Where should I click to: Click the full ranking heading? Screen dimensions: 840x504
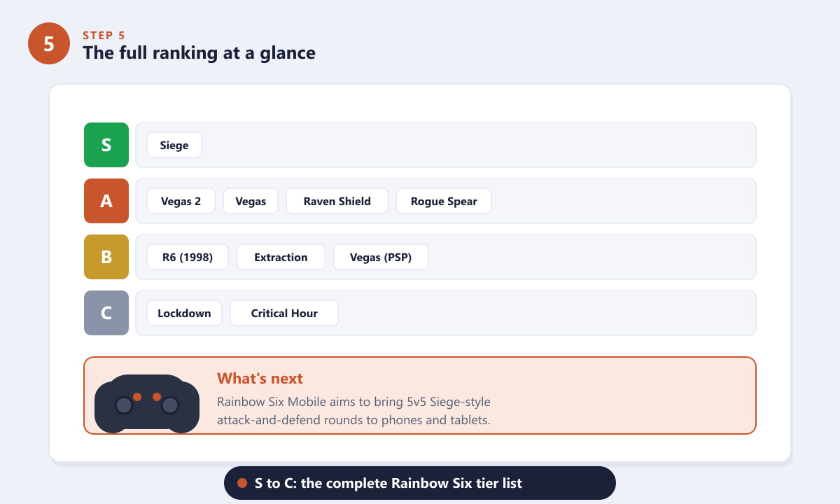click(199, 52)
